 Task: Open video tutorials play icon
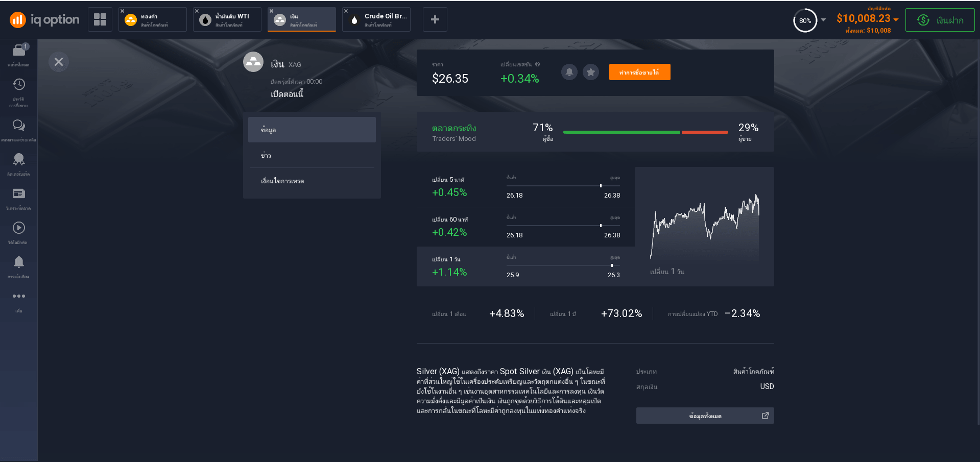coord(19,228)
